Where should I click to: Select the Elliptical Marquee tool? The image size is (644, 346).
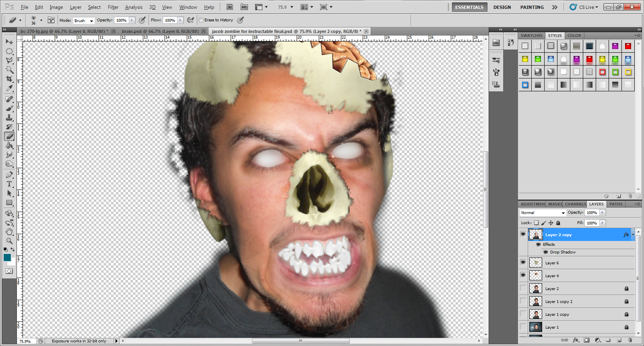[x=9, y=51]
